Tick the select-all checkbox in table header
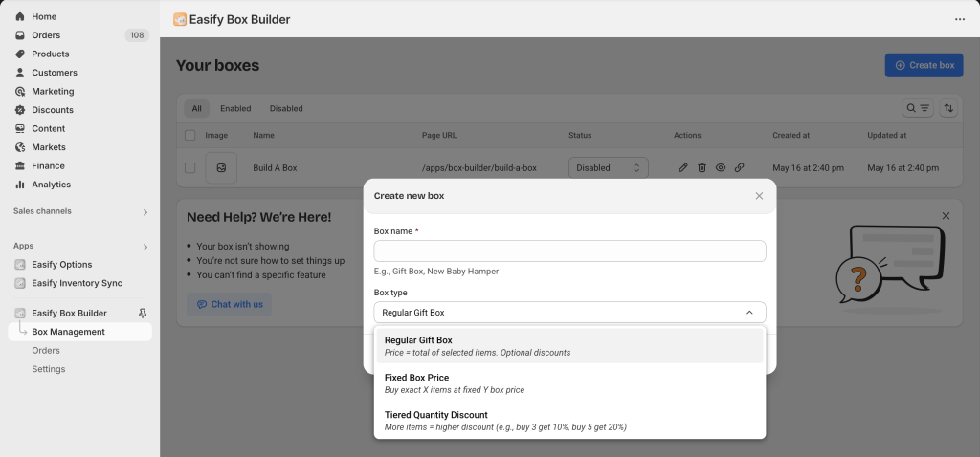The height and width of the screenshot is (457, 980). [190, 135]
